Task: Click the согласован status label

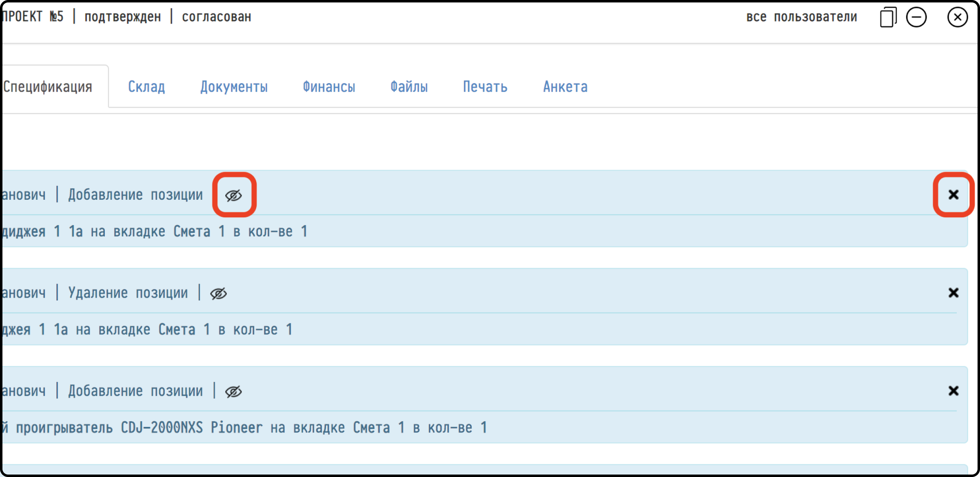Action: click(216, 17)
